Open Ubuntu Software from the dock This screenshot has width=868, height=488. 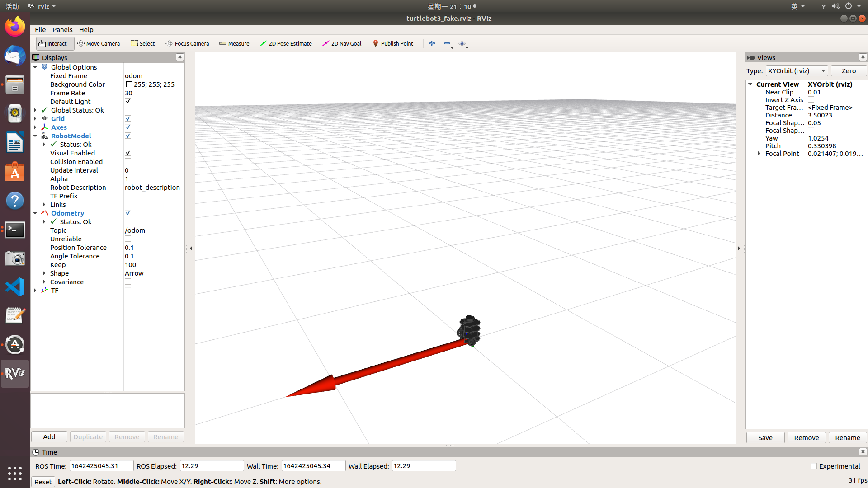click(15, 172)
